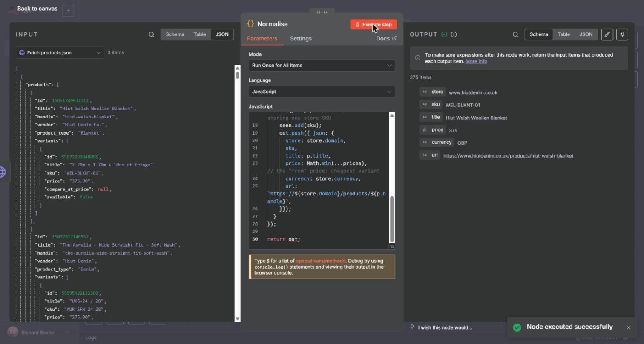This screenshot has width=644, height=344.
Task: Click the seen.add(sku); code line
Action: coord(300,126)
